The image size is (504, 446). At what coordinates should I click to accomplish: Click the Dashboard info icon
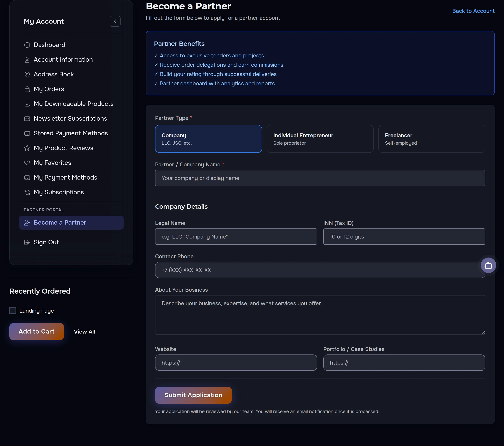[x=27, y=45]
